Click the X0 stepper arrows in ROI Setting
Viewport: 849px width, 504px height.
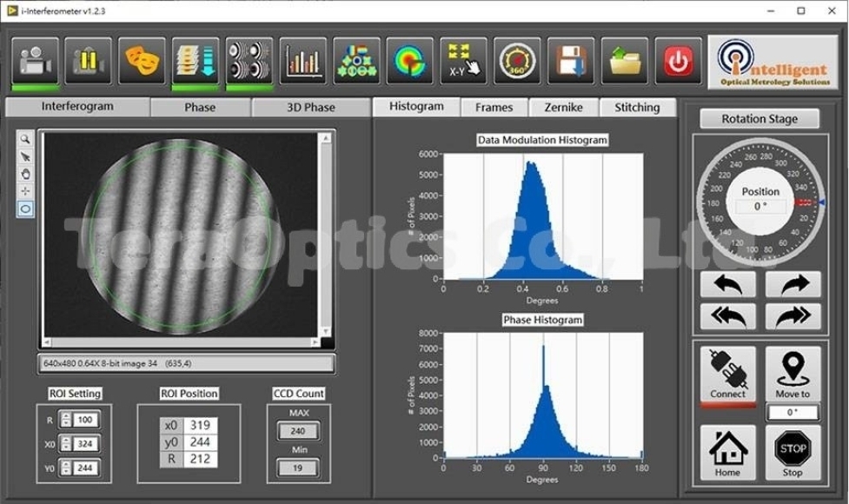pos(66,444)
